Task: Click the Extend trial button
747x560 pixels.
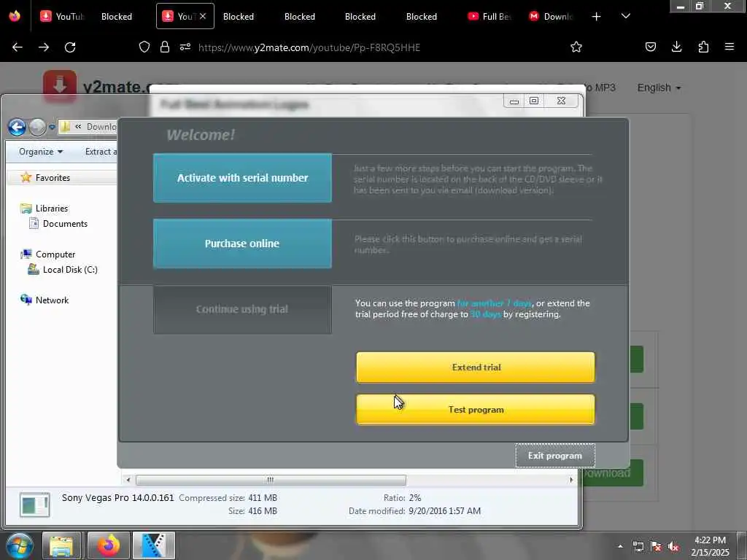Action: 476,367
